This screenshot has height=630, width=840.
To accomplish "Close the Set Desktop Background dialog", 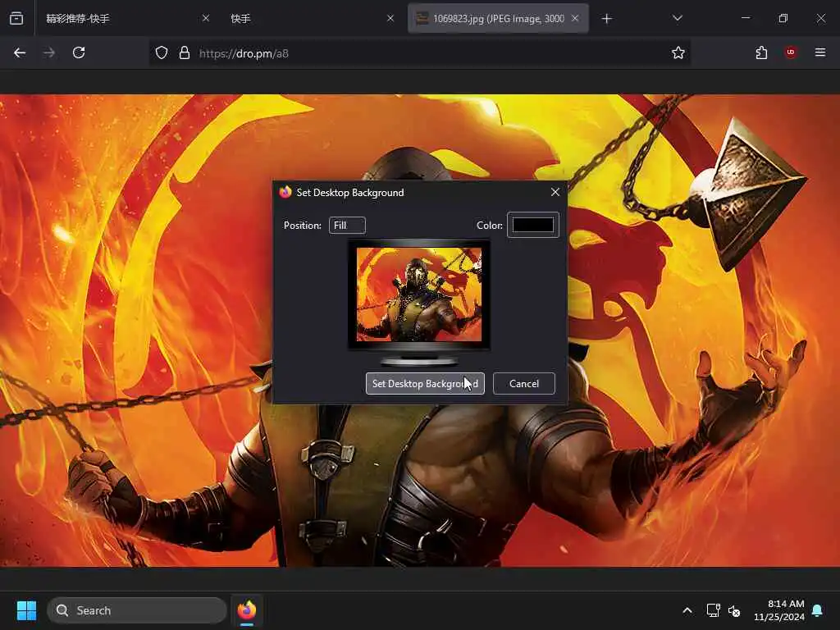I will pyautogui.click(x=555, y=192).
